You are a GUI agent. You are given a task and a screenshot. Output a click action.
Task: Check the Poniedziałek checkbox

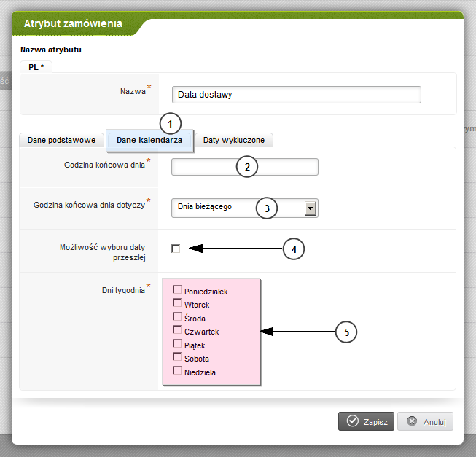(x=176, y=290)
